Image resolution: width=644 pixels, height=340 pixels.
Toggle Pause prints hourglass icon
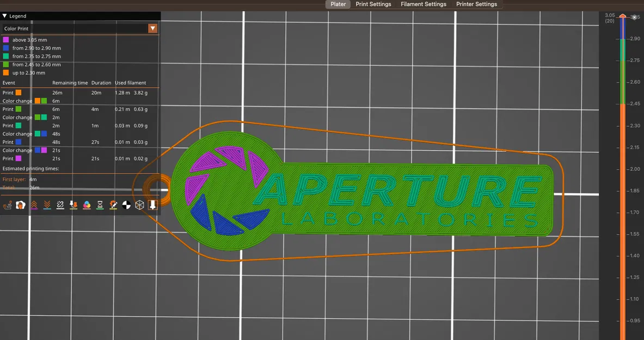click(x=100, y=205)
